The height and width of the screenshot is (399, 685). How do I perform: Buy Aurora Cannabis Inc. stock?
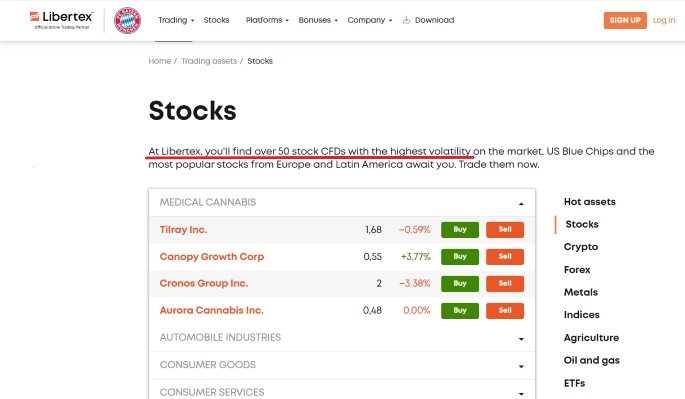[460, 311]
